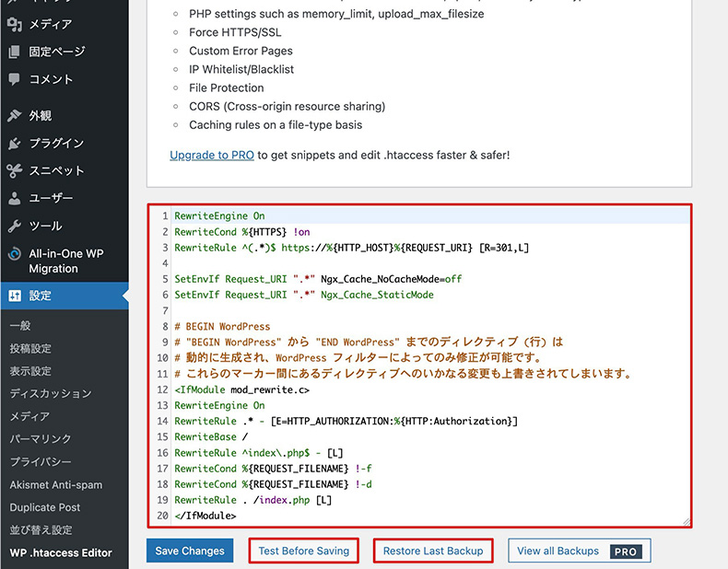Click the Snippets (スニペット) scissors icon
Screen dimensions: 728x569
pyautogui.click(x=14, y=170)
